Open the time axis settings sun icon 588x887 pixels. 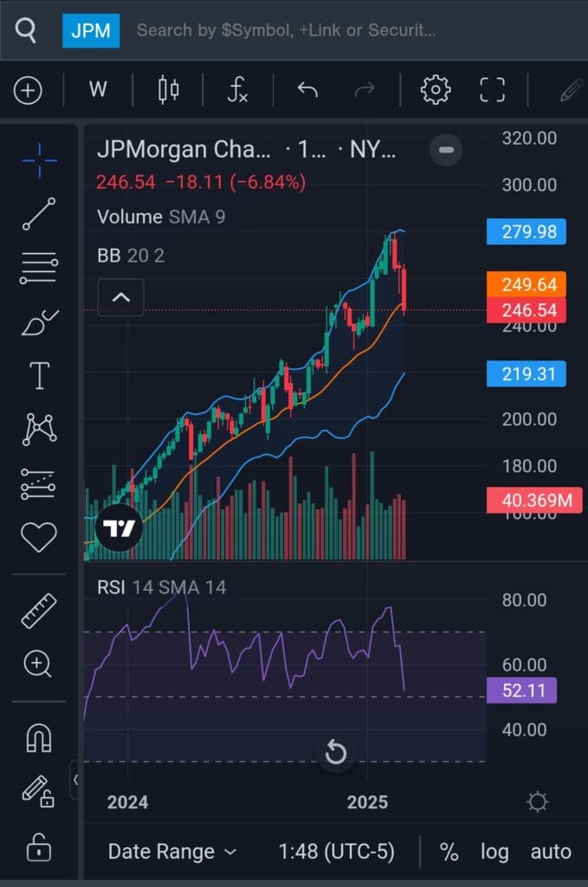537,801
